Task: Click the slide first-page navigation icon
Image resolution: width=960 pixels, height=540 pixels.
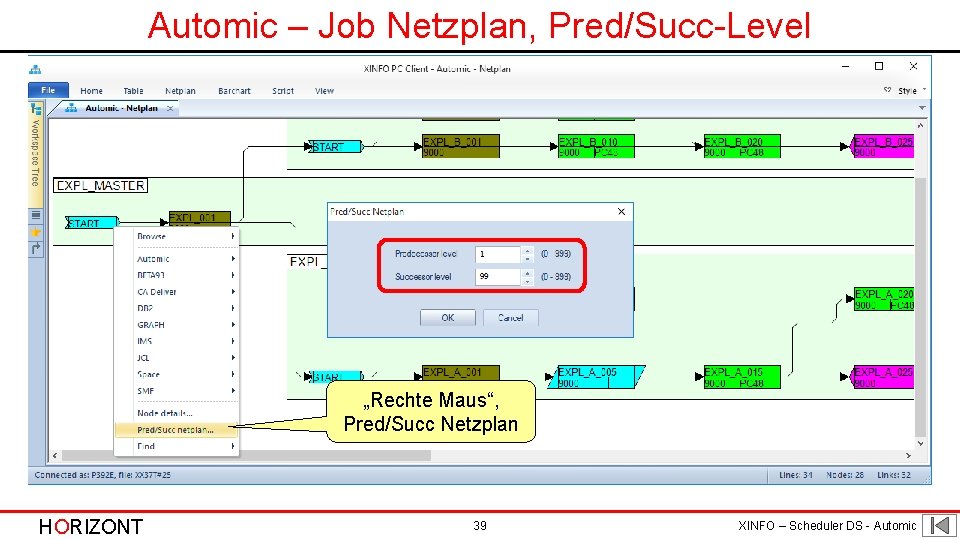Action: pyautogui.click(x=939, y=525)
